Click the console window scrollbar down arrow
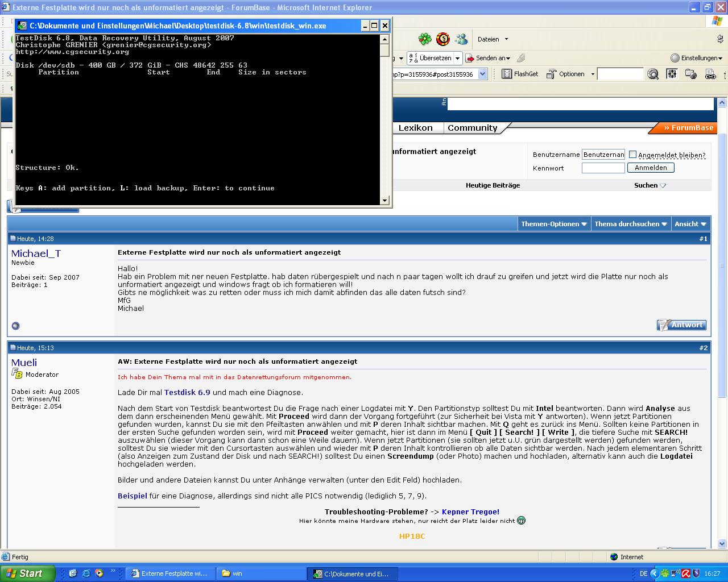The width and height of the screenshot is (728, 582). (x=385, y=200)
